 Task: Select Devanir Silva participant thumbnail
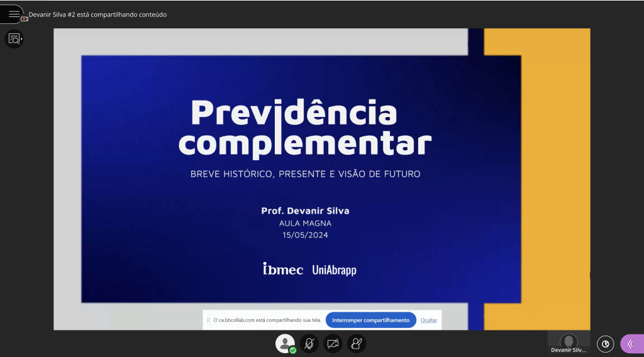(x=569, y=343)
